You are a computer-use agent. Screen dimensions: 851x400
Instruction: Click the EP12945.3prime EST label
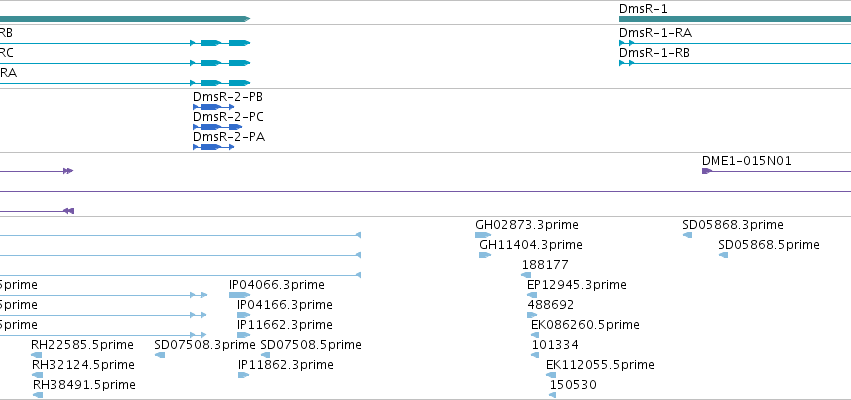[576, 284]
